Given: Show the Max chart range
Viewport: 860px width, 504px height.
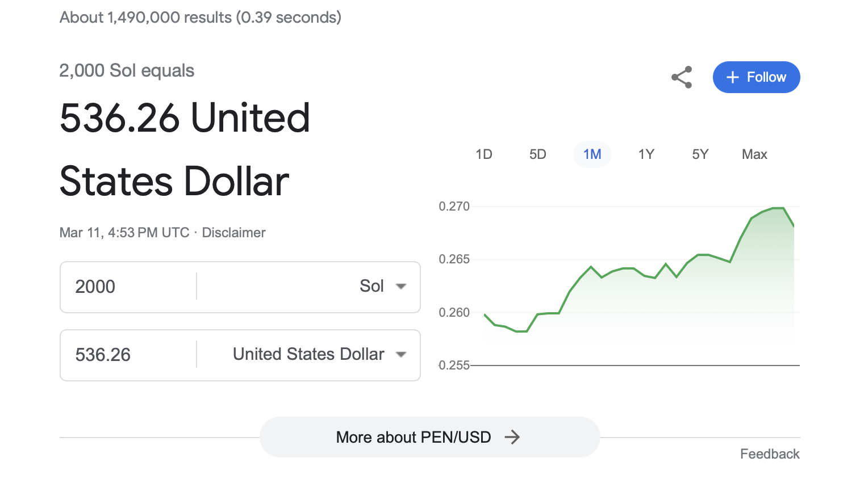Looking at the screenshot, I should coord(754,154).
